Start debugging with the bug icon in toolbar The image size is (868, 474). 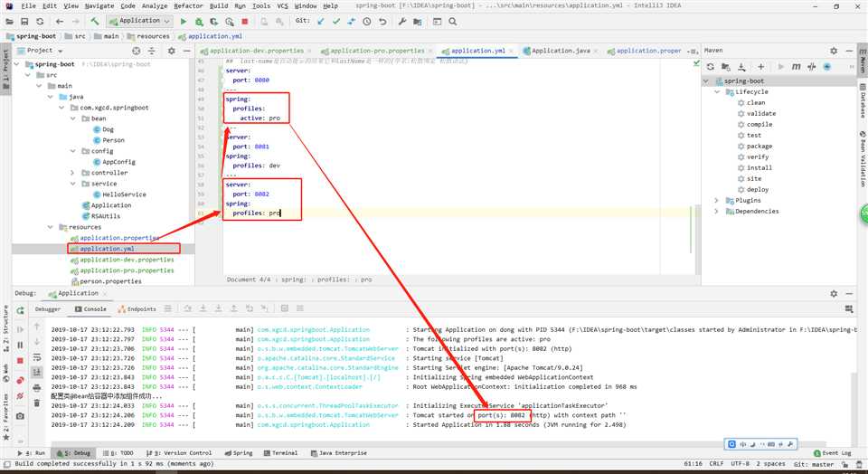click(199, 22)
